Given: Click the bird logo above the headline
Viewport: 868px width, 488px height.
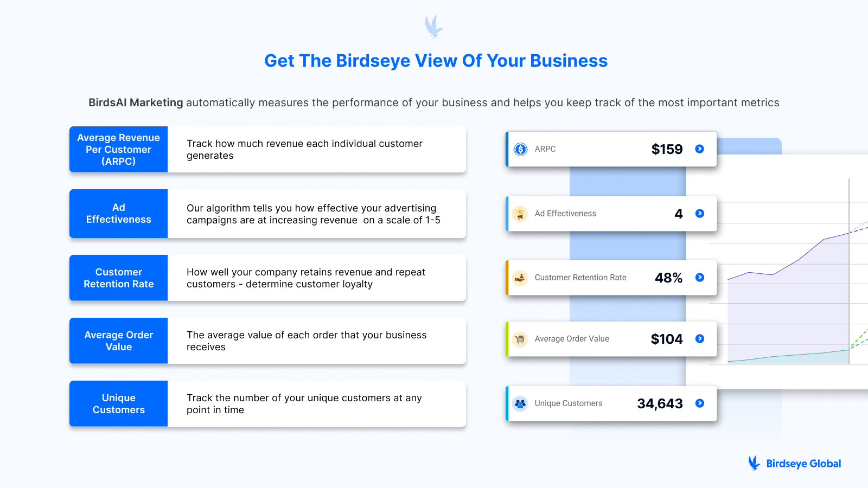Looking at the screenshot, I should click(x=433, y=27).
